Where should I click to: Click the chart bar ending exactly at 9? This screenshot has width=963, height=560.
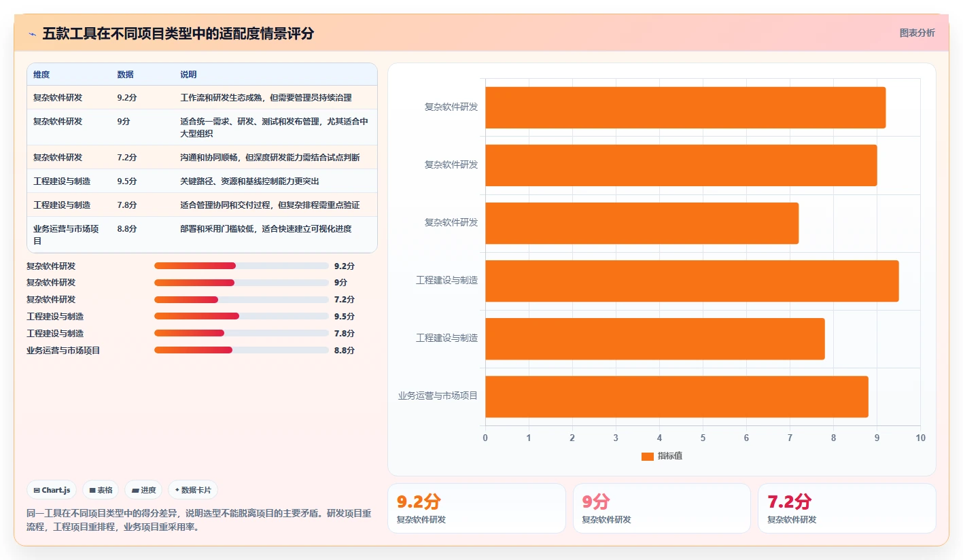[681, 165]
